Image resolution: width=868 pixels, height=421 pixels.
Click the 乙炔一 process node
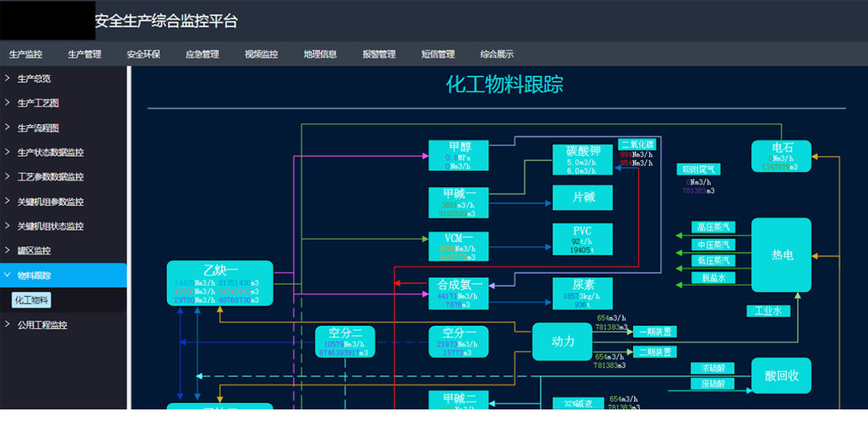[220, 283]
